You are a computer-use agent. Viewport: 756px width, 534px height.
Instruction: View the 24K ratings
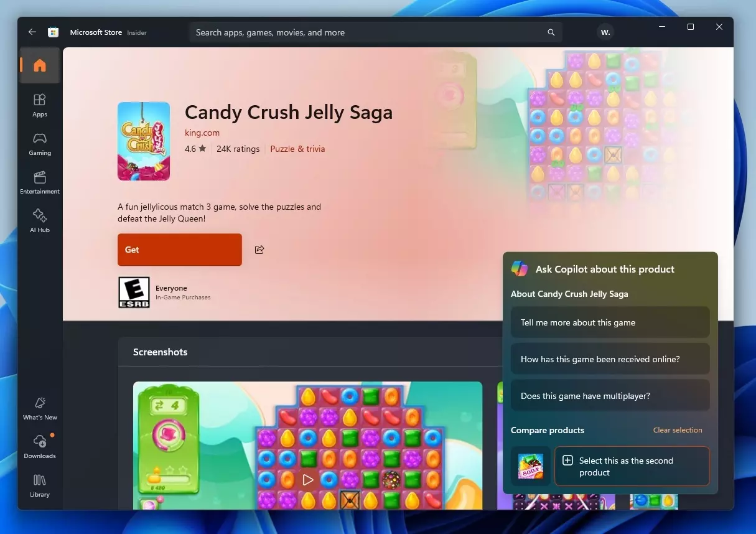[238, 149]
